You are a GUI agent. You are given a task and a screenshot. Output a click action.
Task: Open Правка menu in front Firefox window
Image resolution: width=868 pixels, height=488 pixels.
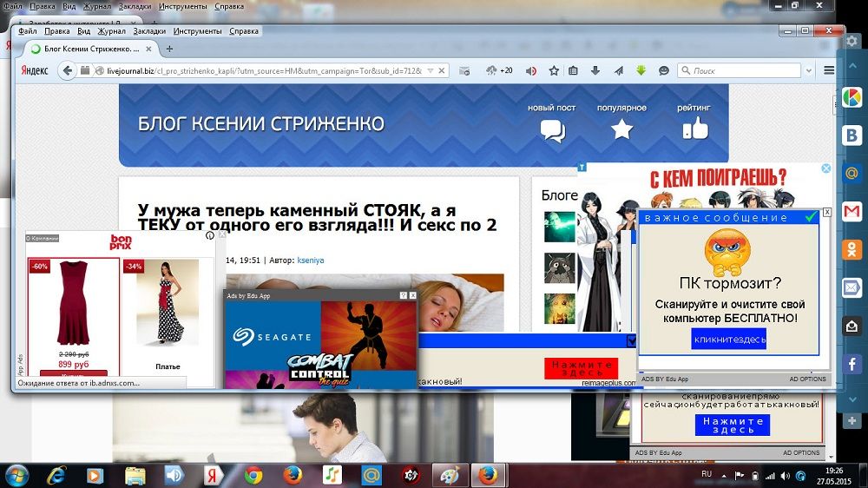[57, 31]
